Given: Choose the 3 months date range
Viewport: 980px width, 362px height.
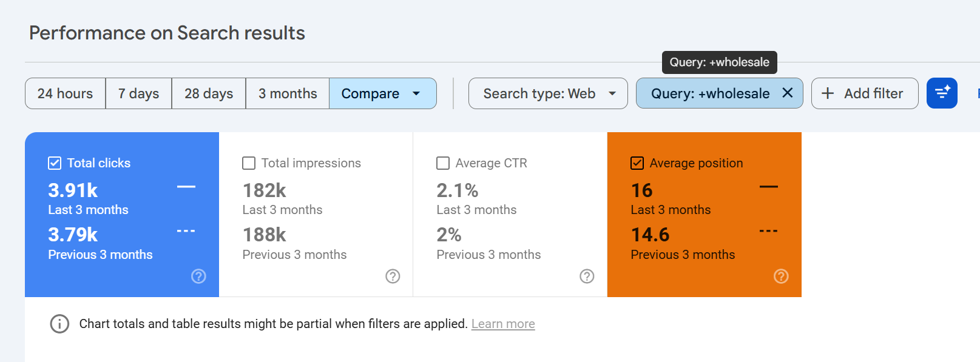Looking at the screenshot, I should [x=288, y=93].
